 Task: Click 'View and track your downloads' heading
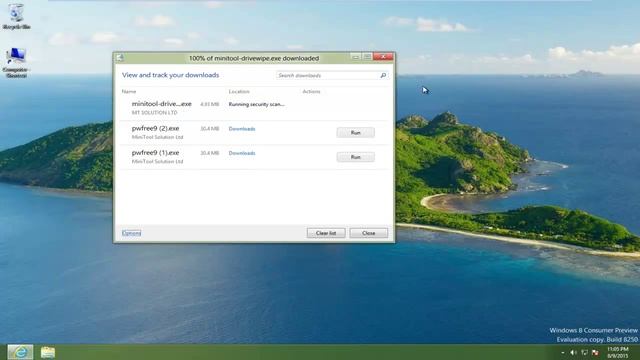click(x=170, y=75)
